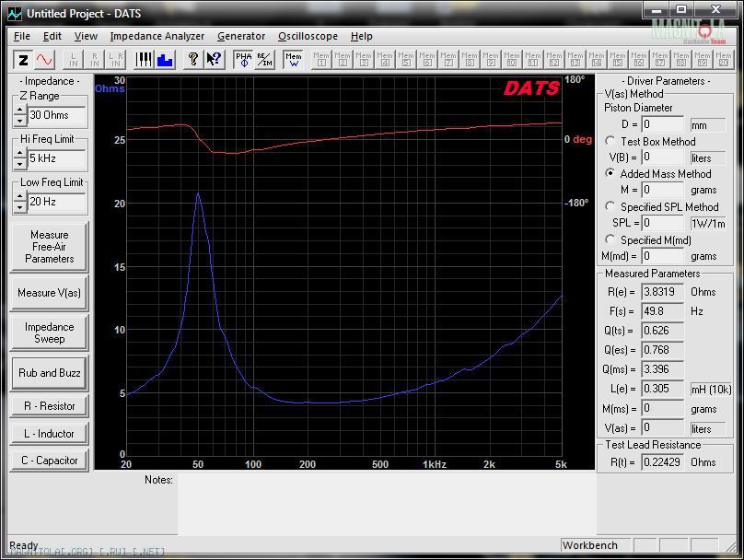Click the L - Inductor button
Screen dimensions: 744x560
click(50, 434)
